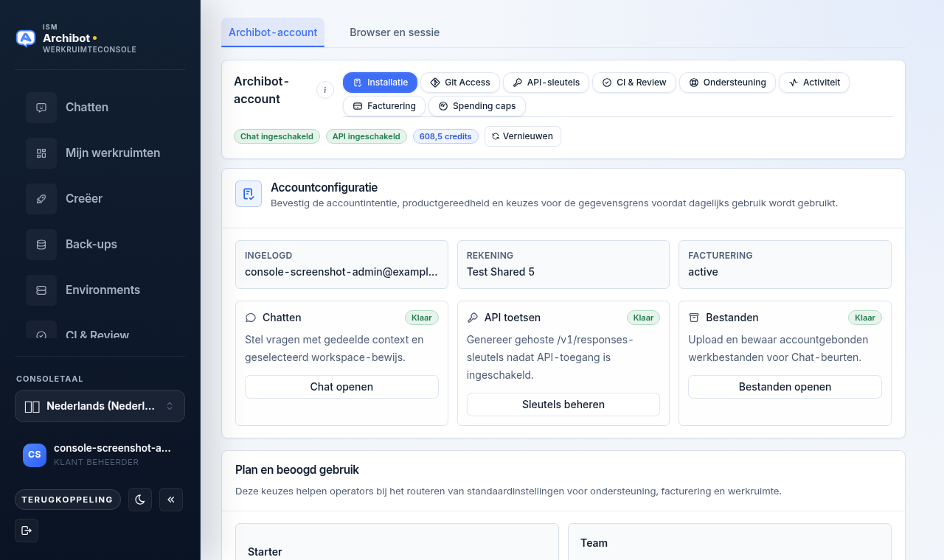Screen dimensions: 944x560
Task: Select Environments in the sidebar
Action: click(x=100, y=290)
